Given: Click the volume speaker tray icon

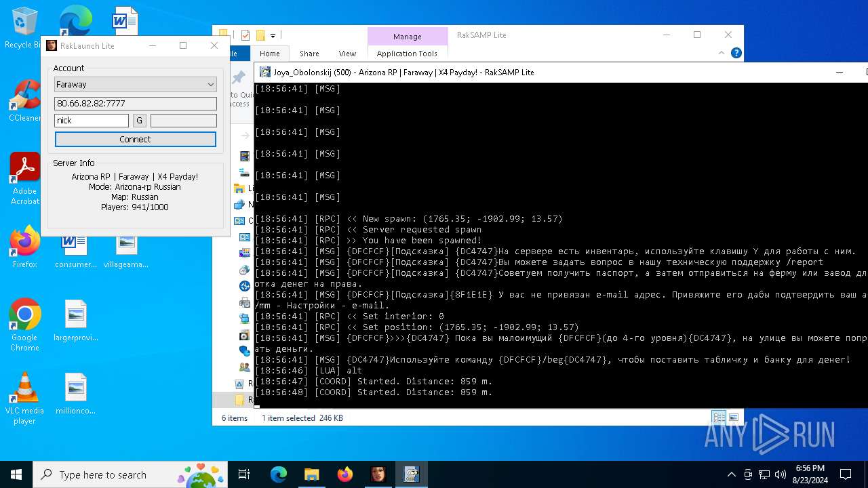Looking at the screenshot, I should tap(780, 474).
